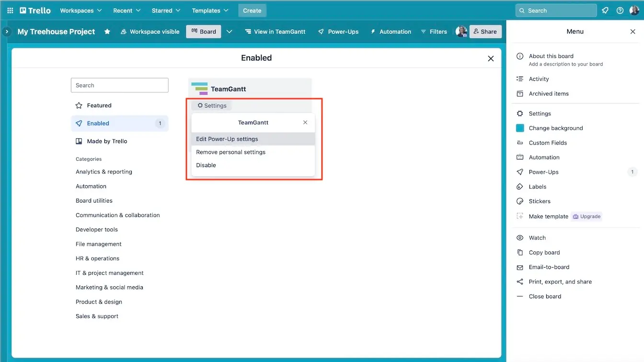The image size is (644, 362).
Task: Select the Featured tab
Action: coord(120,105)
